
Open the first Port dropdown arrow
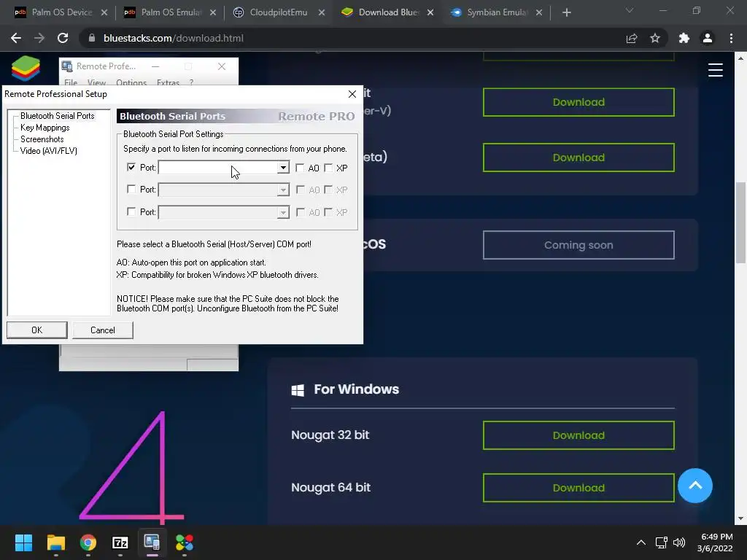point(283,168)
